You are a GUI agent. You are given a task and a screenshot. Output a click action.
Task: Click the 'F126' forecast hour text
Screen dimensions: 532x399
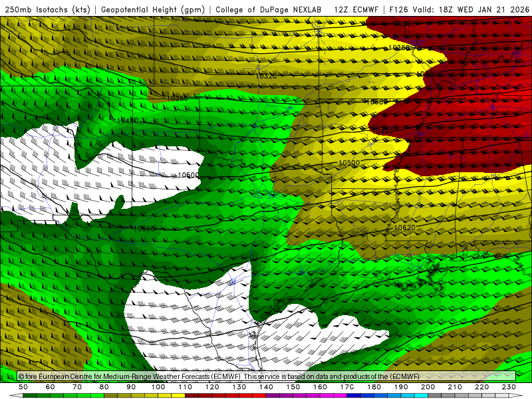click(398, 9)
